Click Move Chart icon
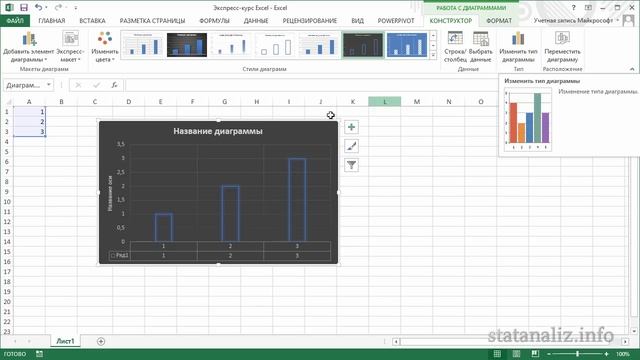This screenshot has width=640, height=360. pos(562,38)
